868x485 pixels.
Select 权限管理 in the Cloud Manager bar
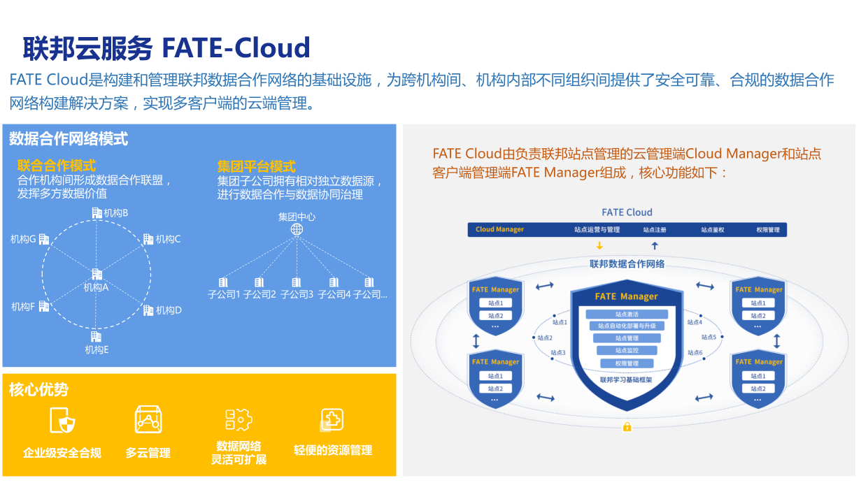coord(767,229)
